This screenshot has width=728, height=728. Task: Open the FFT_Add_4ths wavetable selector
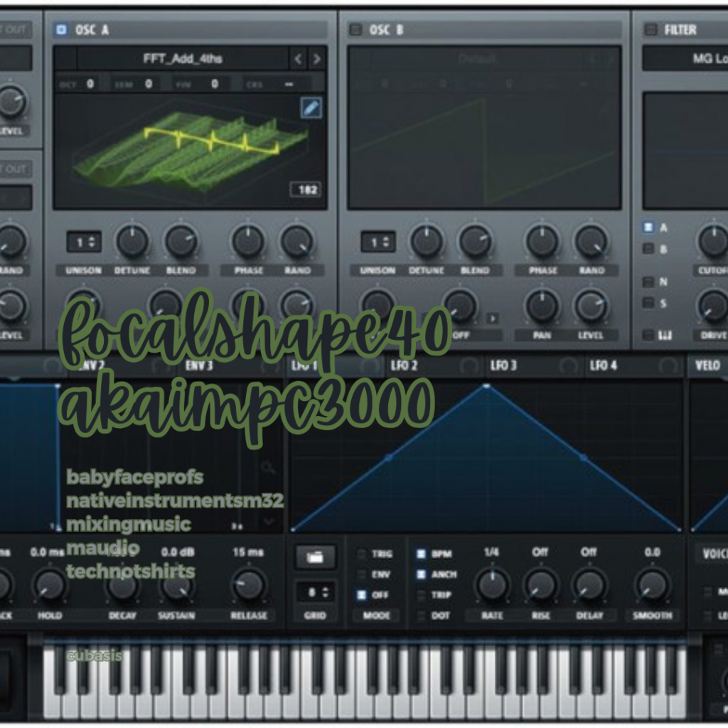pyautogui.click(x=183, y=59)
